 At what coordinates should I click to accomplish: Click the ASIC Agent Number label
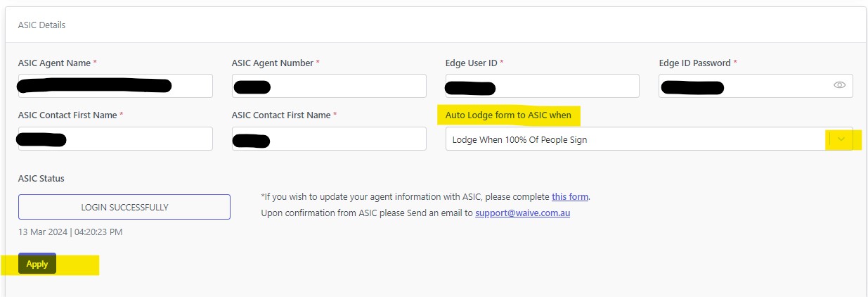click(272, 63)
